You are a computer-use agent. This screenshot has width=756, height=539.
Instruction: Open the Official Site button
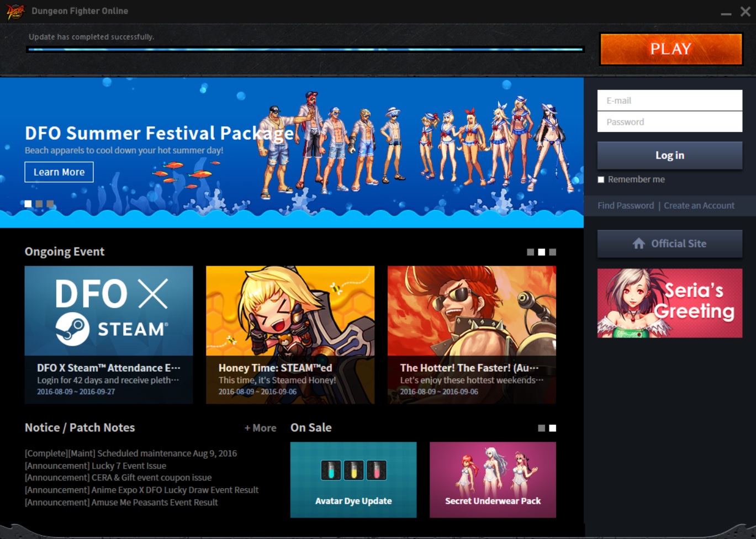670,244
